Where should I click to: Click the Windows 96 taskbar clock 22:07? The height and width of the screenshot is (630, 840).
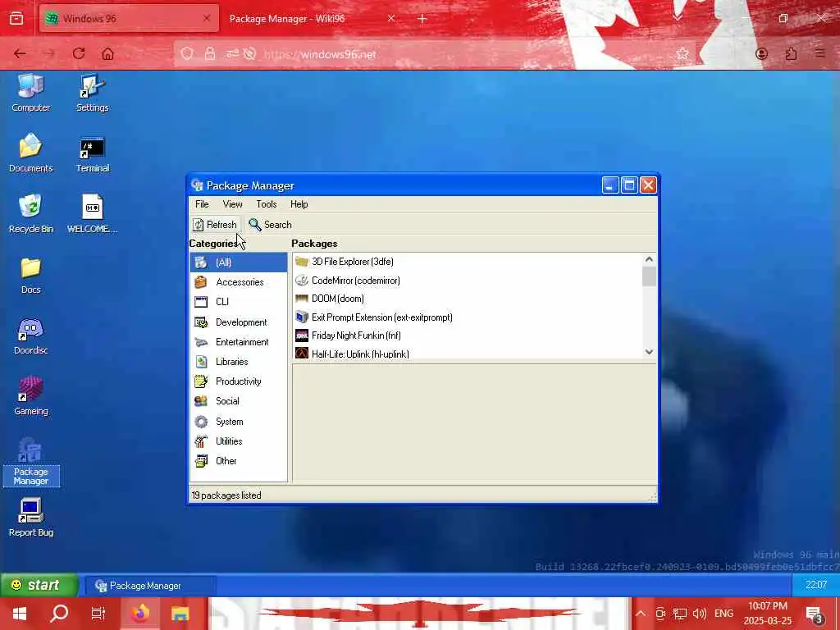pyautogui.click(x=816, y=584)
